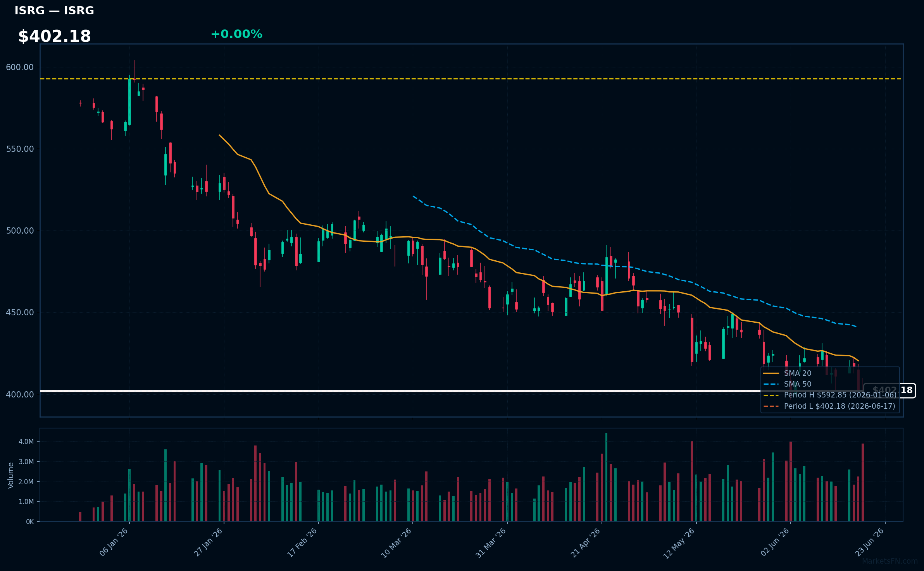Screen dimensions: 924x571
Task: Click the 450.00 price axis label
Action: (x=20, y=312)
